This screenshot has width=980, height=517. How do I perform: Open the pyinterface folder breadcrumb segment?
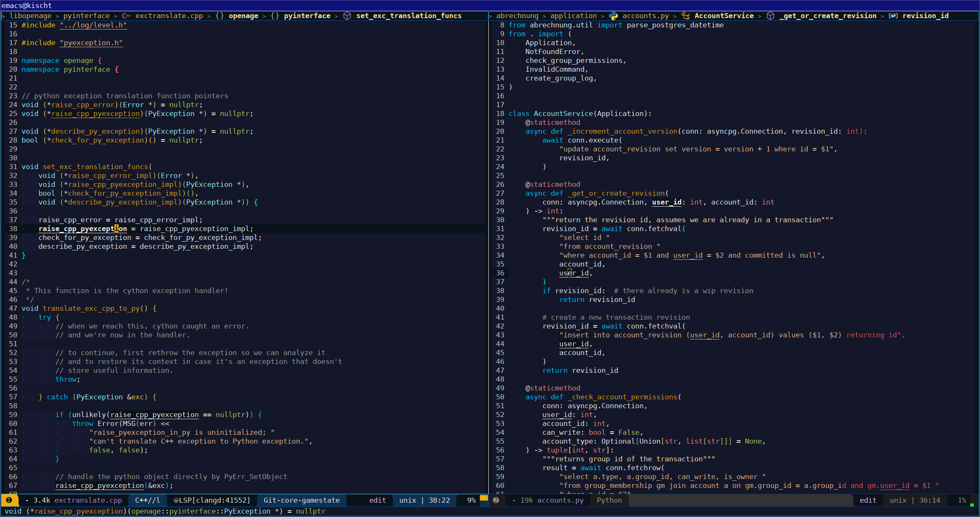click(x=86, y=16)
